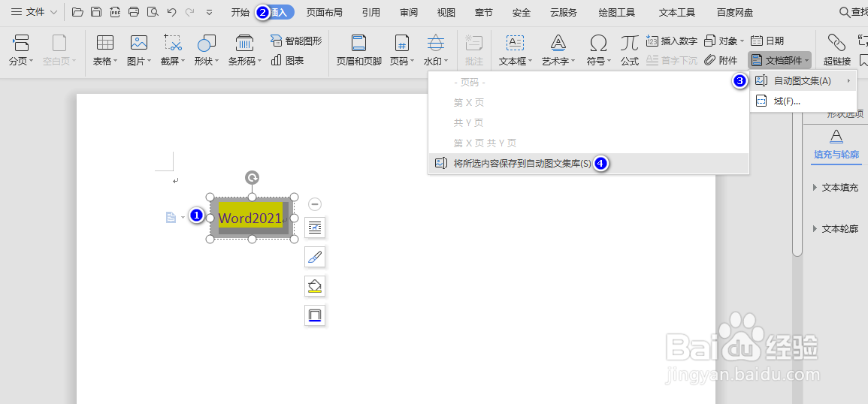Click the shape outline icon
This screenshot has width=868, height=404.
click(315, 315)
